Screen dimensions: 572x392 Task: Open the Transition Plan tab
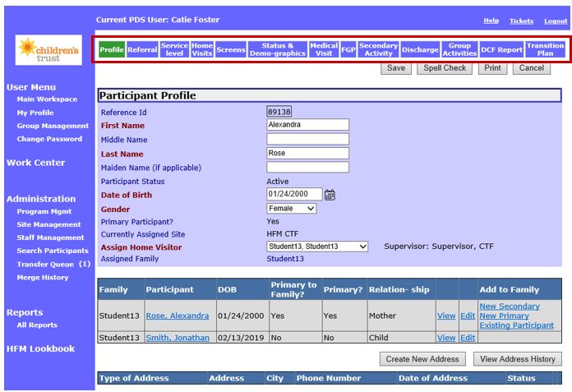(545, 50)
